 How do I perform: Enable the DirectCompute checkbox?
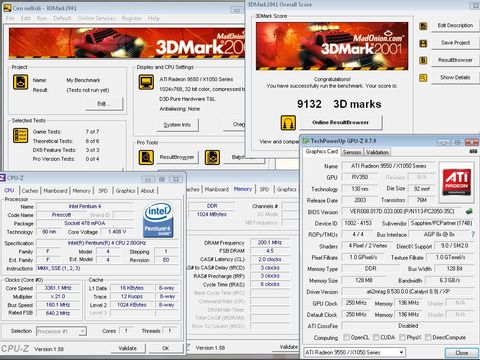(428, 337)
